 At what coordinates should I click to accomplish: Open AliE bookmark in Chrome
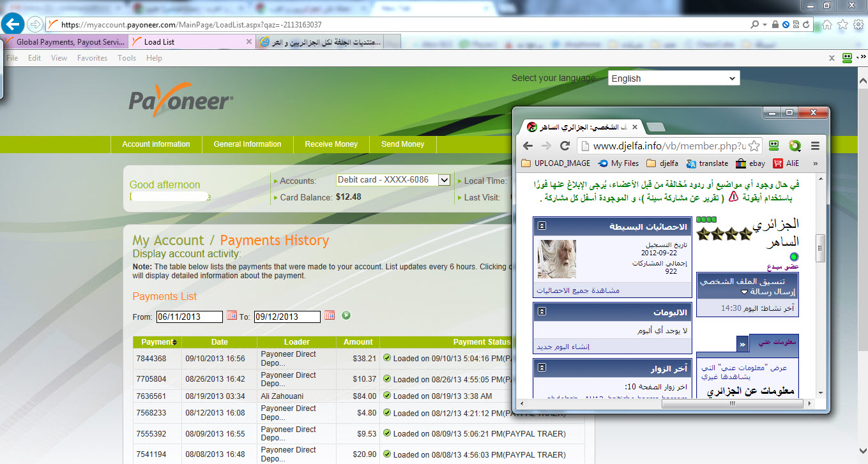786,163
